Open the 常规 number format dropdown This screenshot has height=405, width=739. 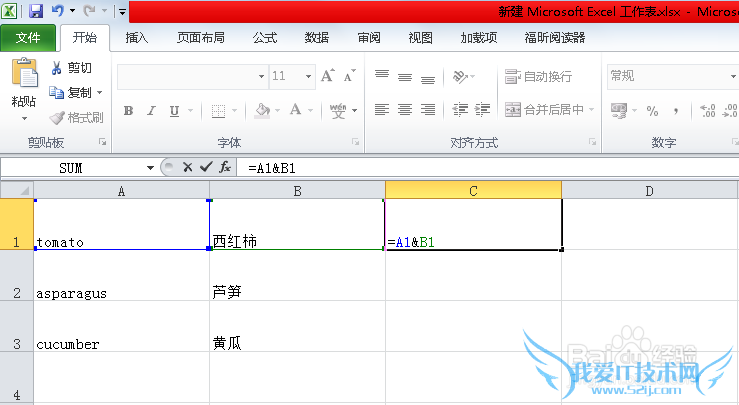click(733, 76)
